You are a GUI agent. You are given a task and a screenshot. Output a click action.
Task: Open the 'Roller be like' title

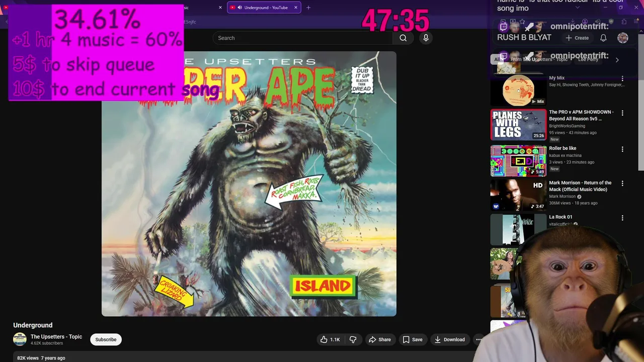(562, 148)
